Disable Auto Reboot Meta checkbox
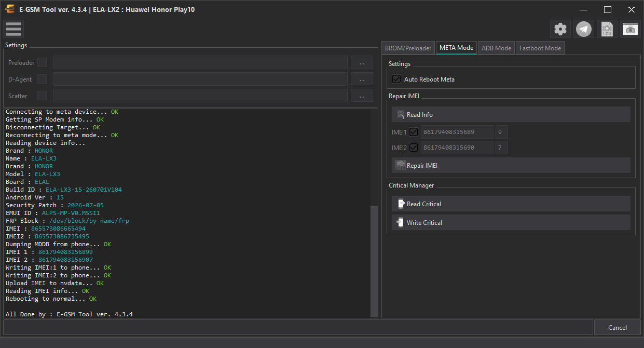This screenshot has height=348, width=644. [x=396, y=79]
